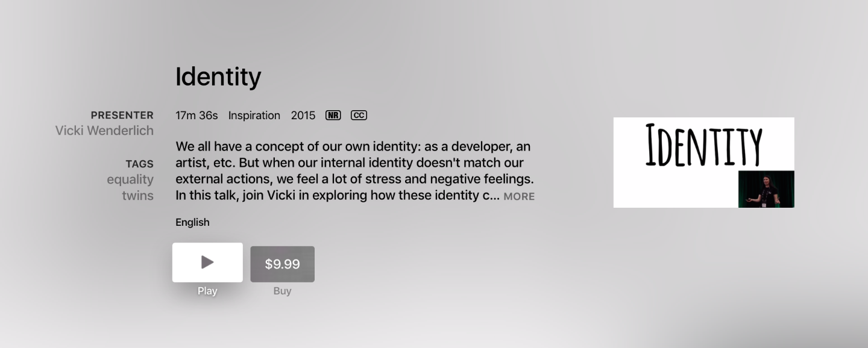Viewport: 868px width, 348px height.
Task: Click the Buy label under the price
Action: 282,291
